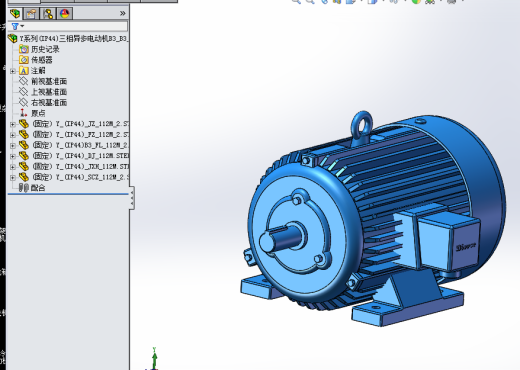Select the 原点 origin item
Viewport: 520px width, 370px height.
[x=32, y=113]
